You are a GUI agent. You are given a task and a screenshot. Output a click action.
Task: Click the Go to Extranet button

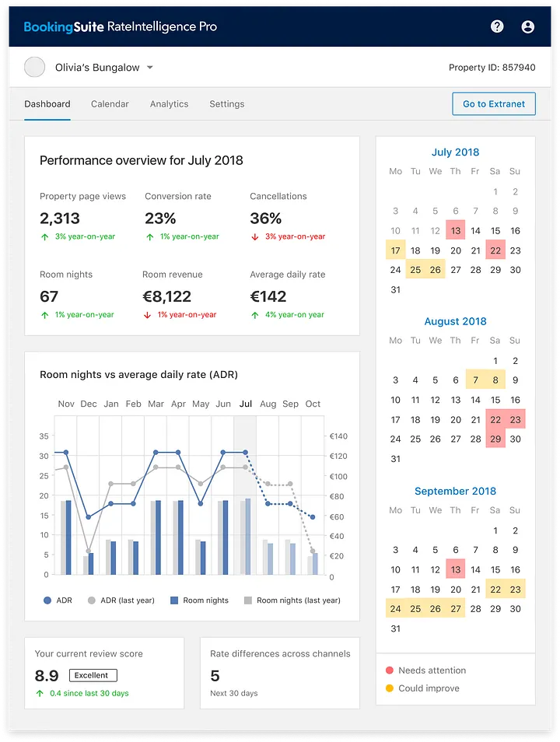tap(494, 104)
